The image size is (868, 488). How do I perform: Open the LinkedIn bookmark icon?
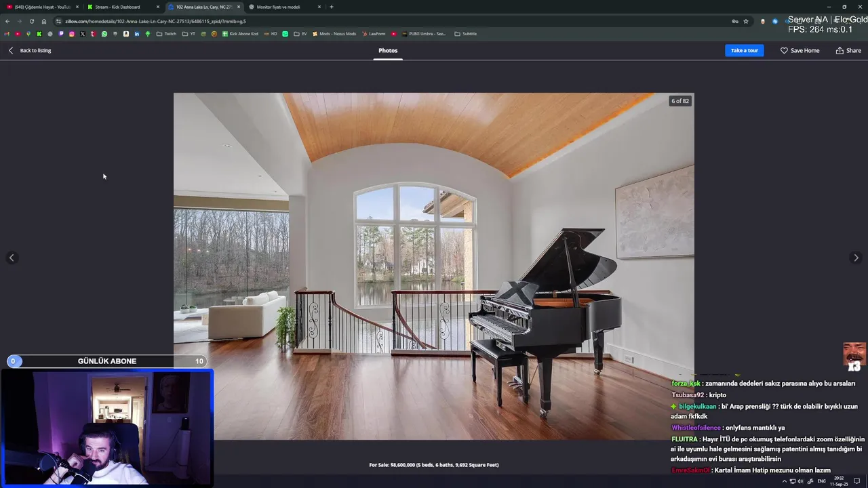(x=137, y=34)
